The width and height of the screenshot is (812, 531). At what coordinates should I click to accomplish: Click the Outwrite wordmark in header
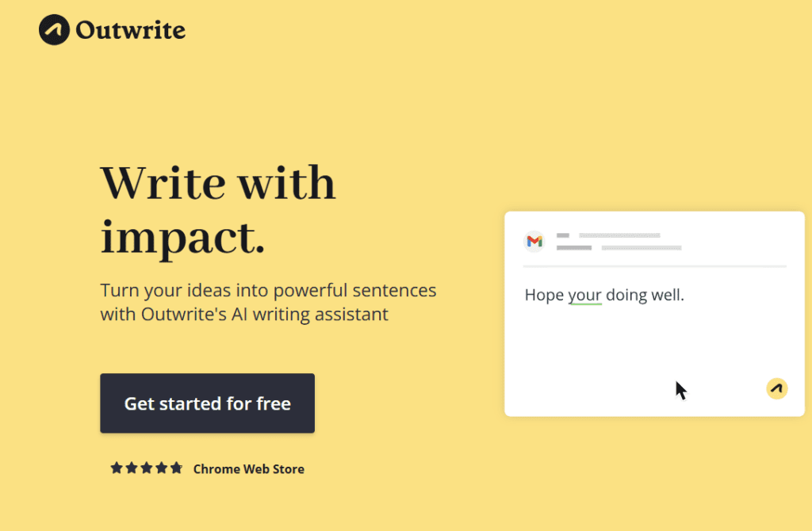click(x=131, y=30)
